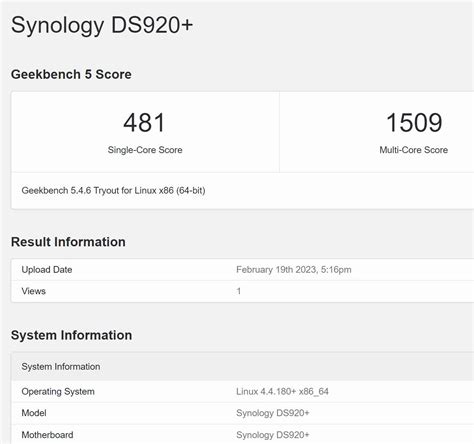Select the Motherboard label
This screenshot has height=444, width=474.
(47, 435)
